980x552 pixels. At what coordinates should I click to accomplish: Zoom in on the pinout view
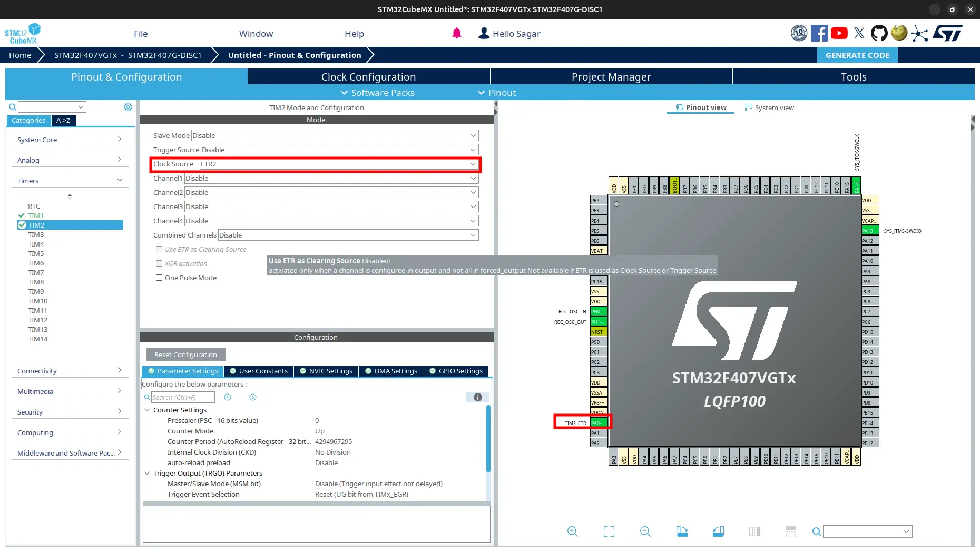(x=573, y=531)
